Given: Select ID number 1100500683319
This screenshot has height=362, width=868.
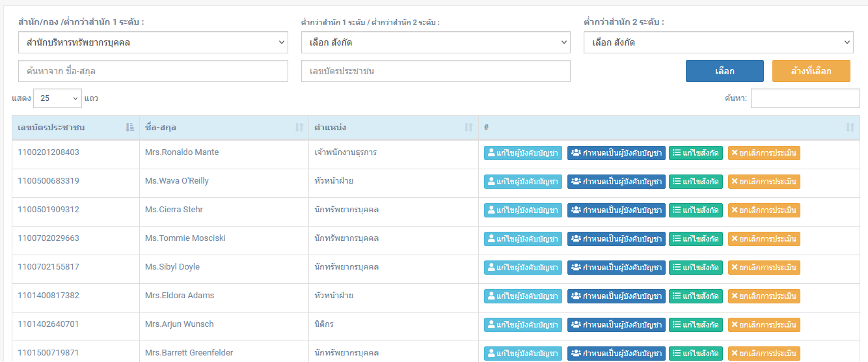Looking at the screenshot, I should click(49, 181).
